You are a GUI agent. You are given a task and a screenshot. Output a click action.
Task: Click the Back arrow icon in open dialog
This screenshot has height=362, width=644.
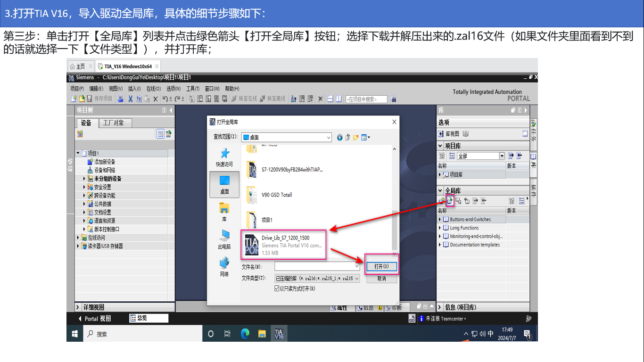340,138
